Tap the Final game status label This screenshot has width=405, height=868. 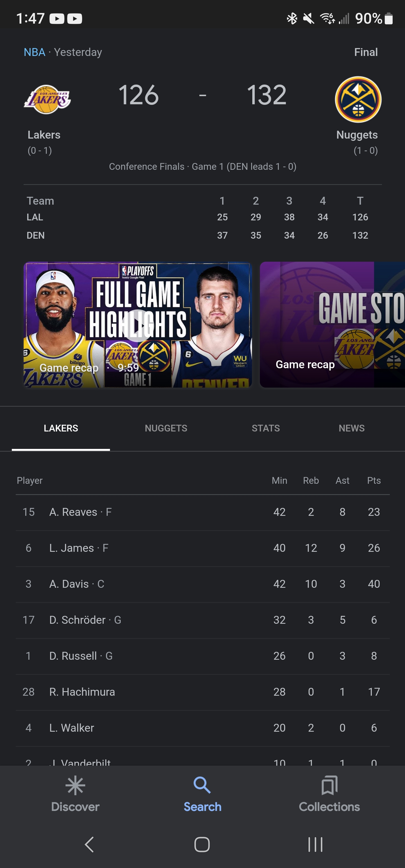point(366,52)
